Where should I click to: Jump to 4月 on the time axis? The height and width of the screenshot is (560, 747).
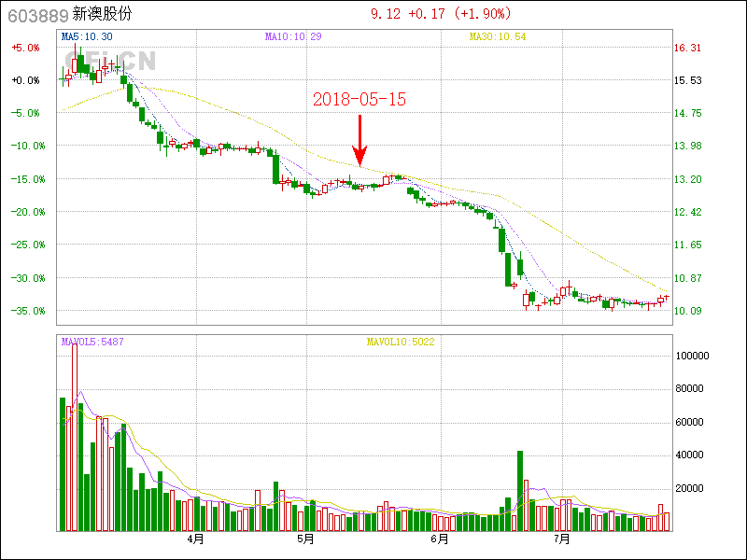pos(196,539)
